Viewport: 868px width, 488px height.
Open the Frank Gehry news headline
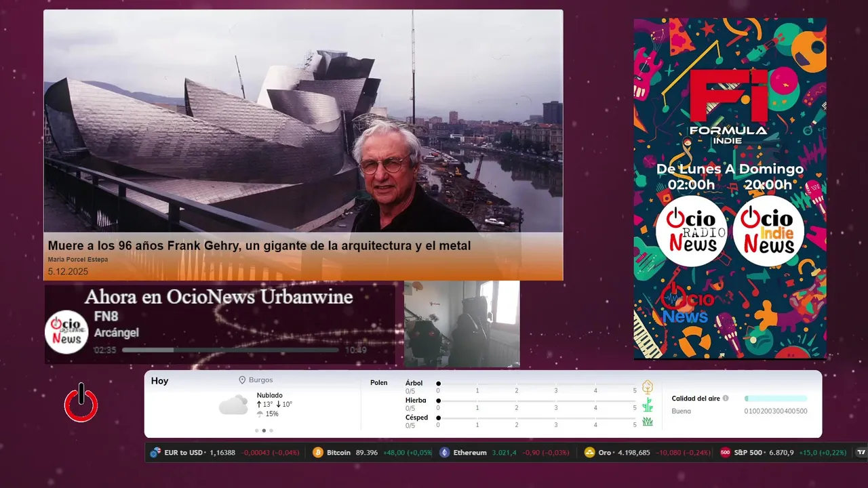pyautogui.click(x=259, y=245)
